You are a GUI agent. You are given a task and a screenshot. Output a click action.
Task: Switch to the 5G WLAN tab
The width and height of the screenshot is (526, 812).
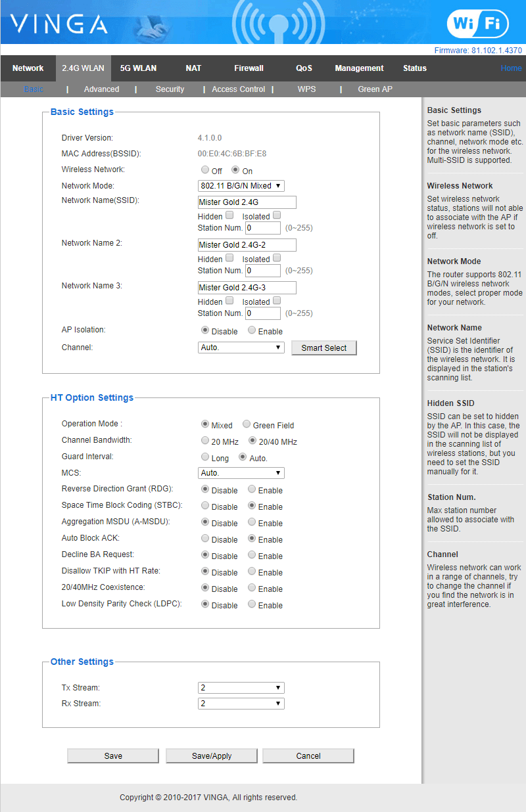tap(138, 68)
